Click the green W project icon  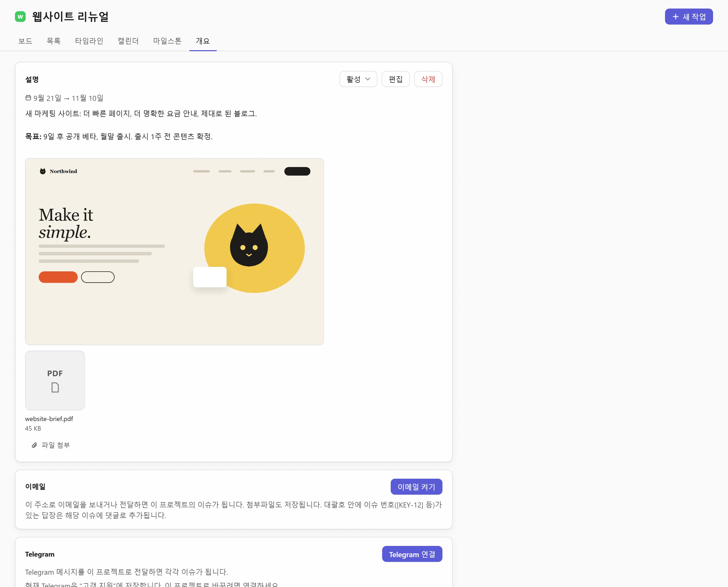point(20,17)
